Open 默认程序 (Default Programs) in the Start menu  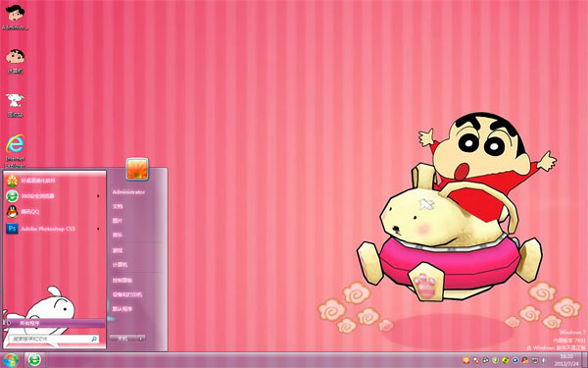[122, 309]
